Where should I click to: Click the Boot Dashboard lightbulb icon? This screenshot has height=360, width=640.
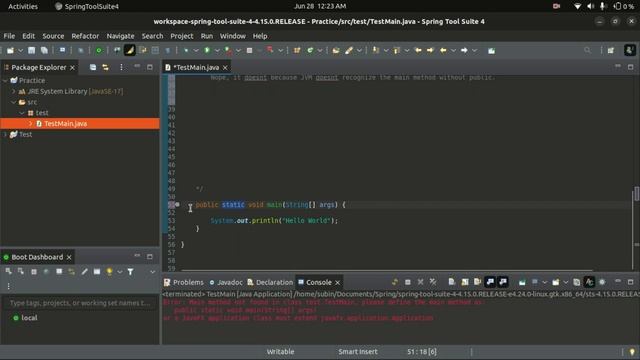tap(109, 271)
